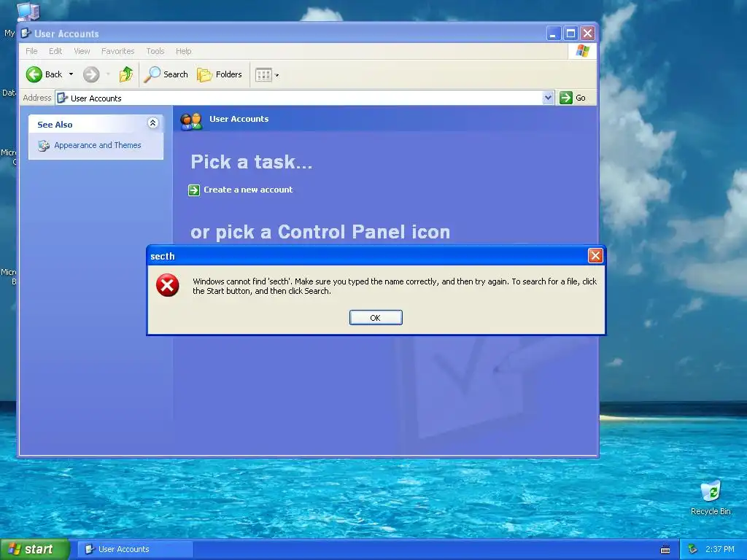Click the green Back arrow icon
Viewport: 747px width, 560px height.
34,74
